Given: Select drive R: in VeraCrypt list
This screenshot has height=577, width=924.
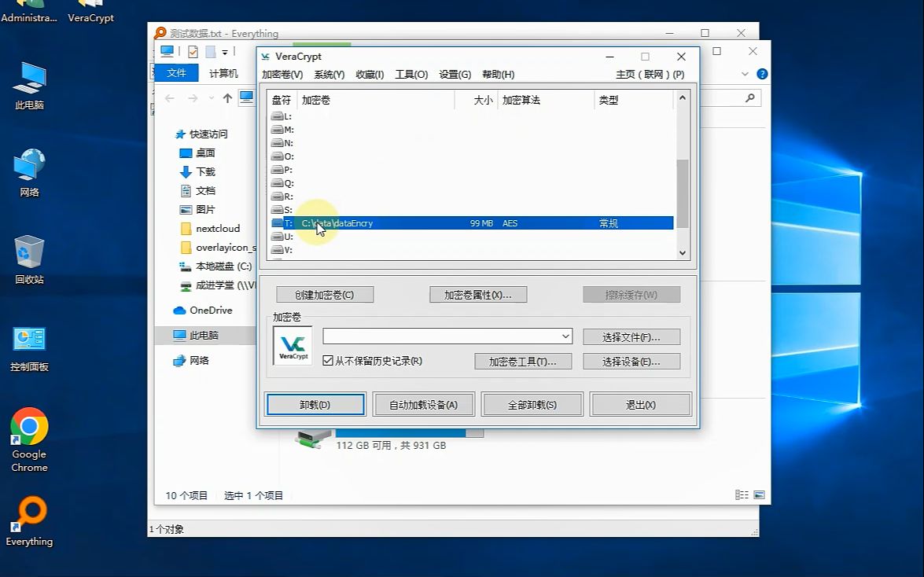Looking at the screenshot, I should [x=282, y=197].
